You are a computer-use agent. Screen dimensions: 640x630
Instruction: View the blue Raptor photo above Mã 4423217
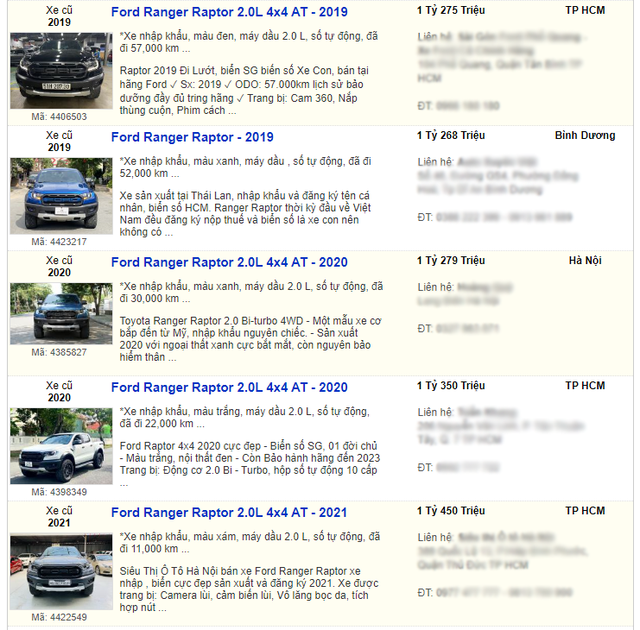(x=48, y=195)
